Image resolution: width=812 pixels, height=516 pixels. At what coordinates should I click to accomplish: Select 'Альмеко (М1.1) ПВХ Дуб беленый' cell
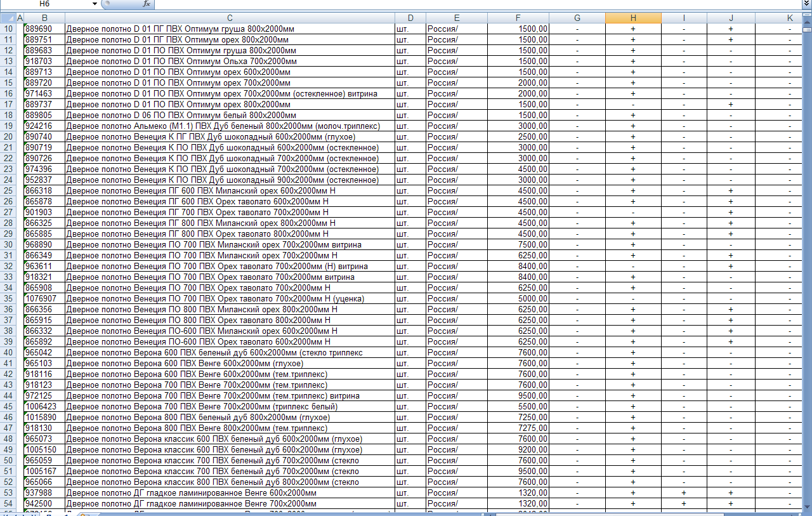point(230,126)
